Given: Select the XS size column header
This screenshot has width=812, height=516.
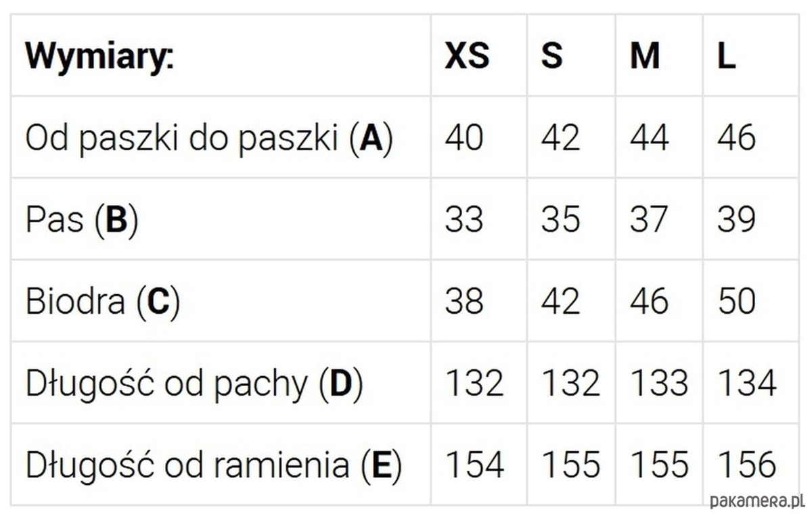Looking at the screenshot, I should [x=467, y=57].
